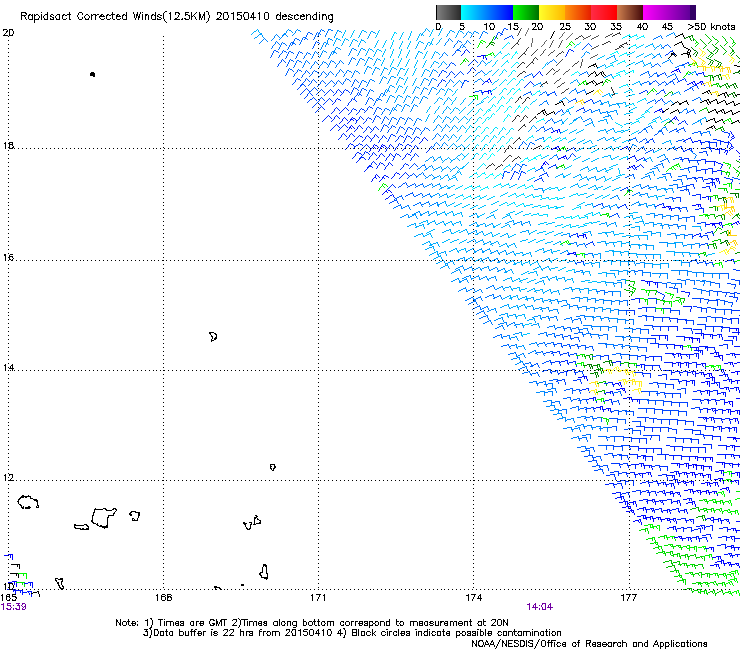Select the yellow 20–25 knots legend segment

pos(552,12)
